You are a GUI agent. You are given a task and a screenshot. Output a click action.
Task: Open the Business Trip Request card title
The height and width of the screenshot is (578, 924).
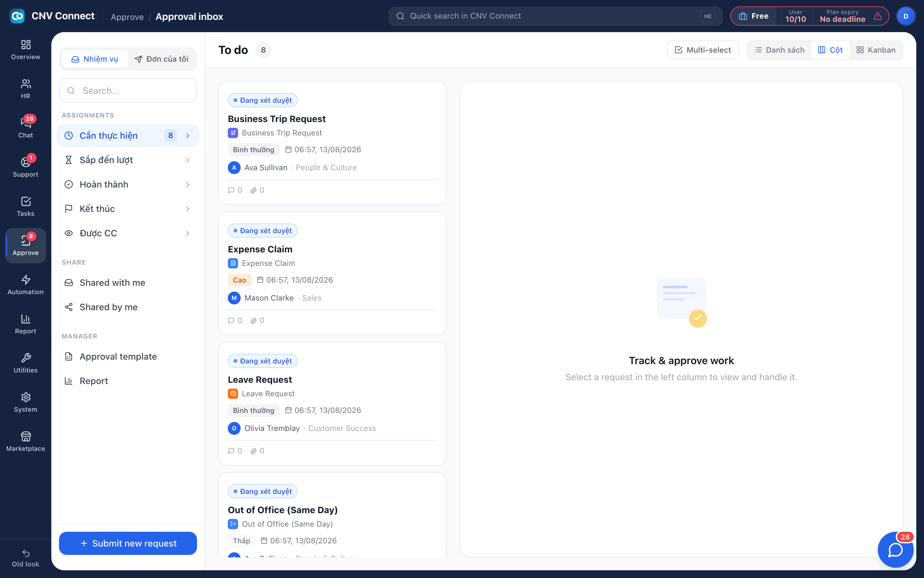tap(277, 119)
